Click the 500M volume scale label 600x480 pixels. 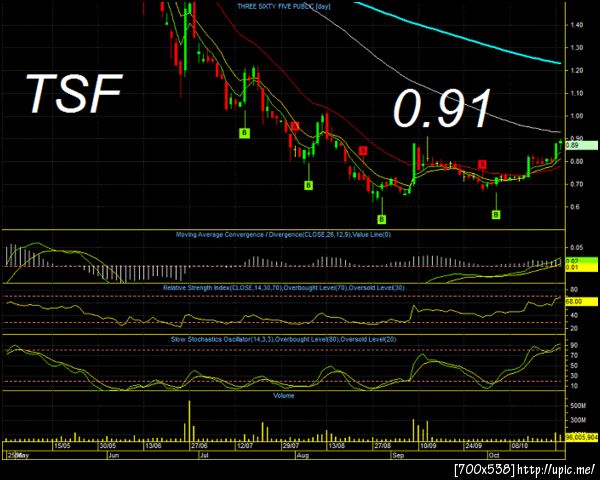point(578,406)
